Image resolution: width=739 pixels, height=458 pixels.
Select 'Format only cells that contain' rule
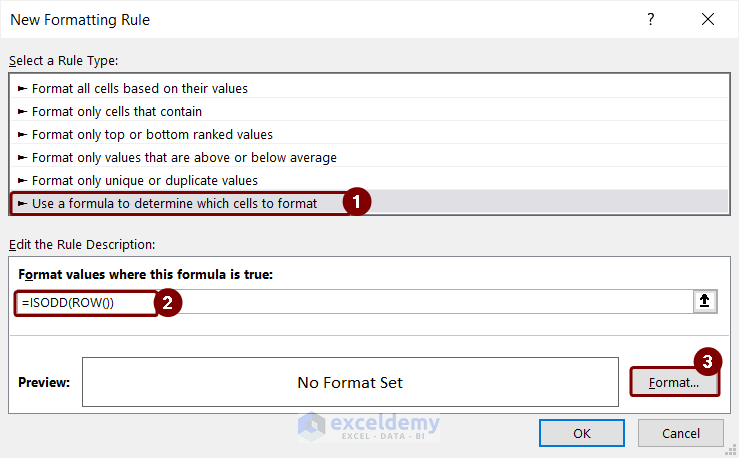[117, 111]
